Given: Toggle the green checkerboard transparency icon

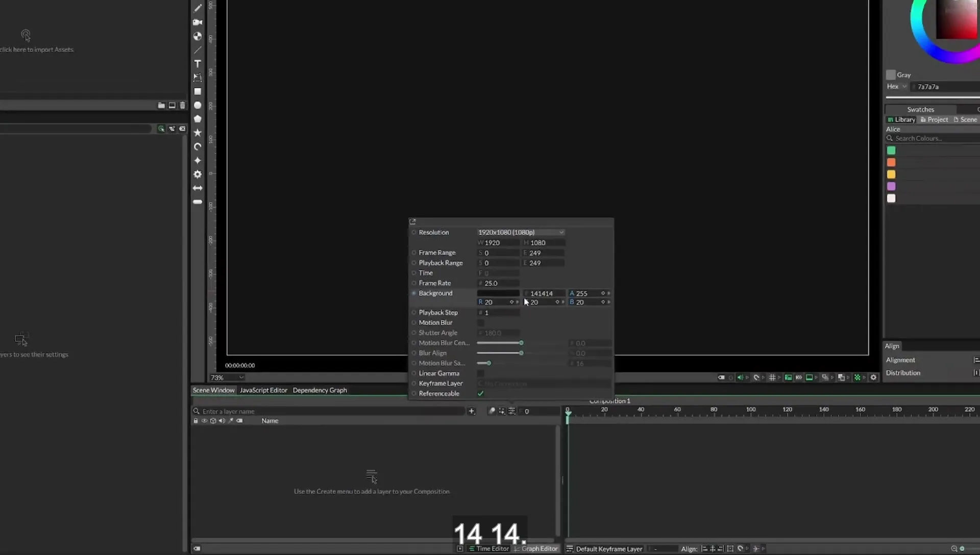Looking at the screenshot, I should point(857,377).
